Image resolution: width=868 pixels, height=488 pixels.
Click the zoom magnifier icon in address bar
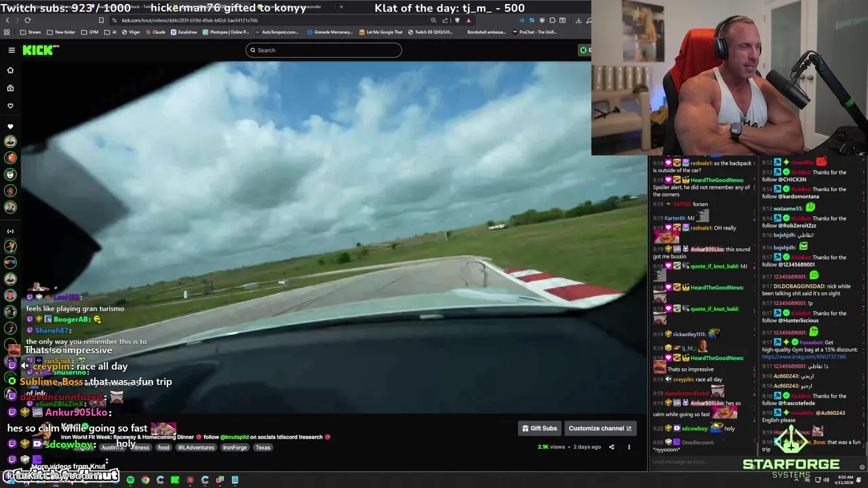(x=433, y=20)
